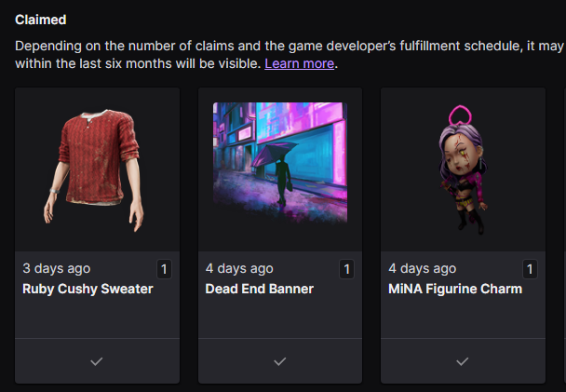
Task: Click the "3 days ago" timestamp
Action: pos(56,268)
